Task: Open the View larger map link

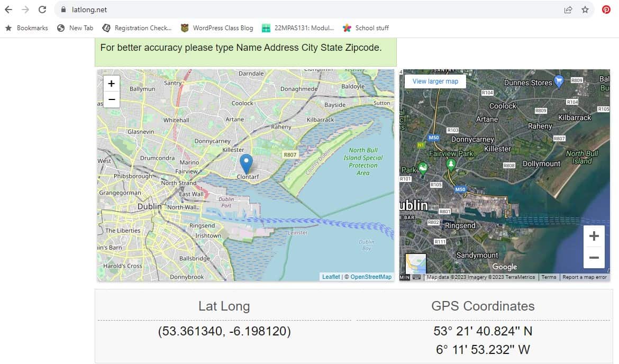Action: pos(435,81)
